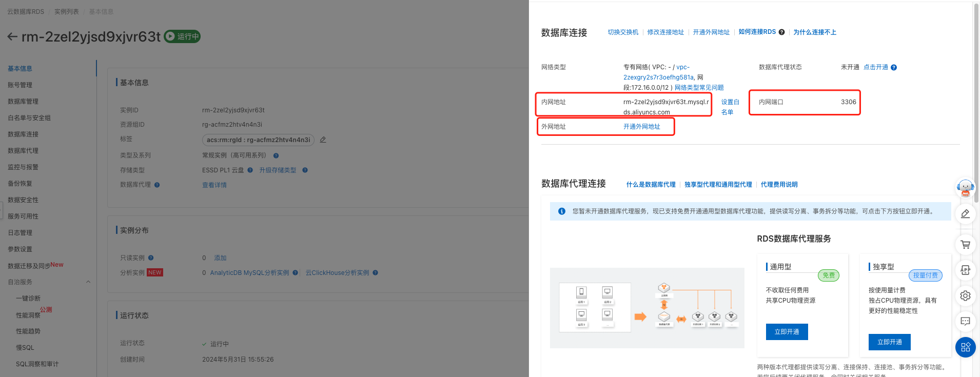Open help icon next to 常规实例 (高可用系列)
Viewport: 980px width, 377px height.
point(276,155)
